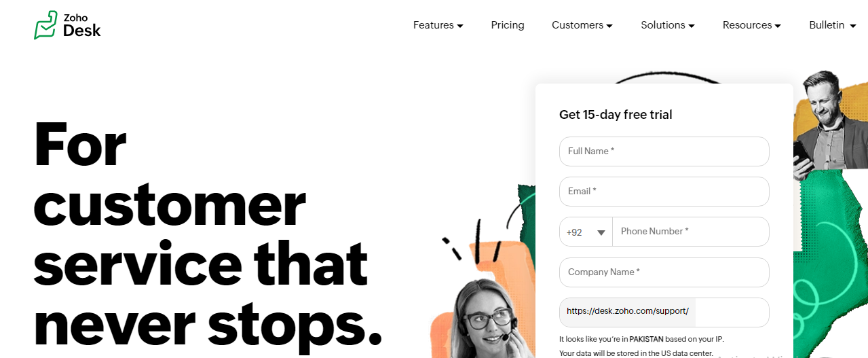Click into the Phone Number field

coord(691,232)
